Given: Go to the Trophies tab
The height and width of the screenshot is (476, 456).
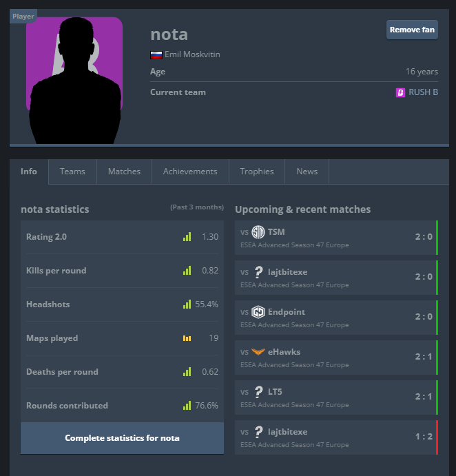Looking at the screenshot, I should pyautogui.click(x=257, y=172).
